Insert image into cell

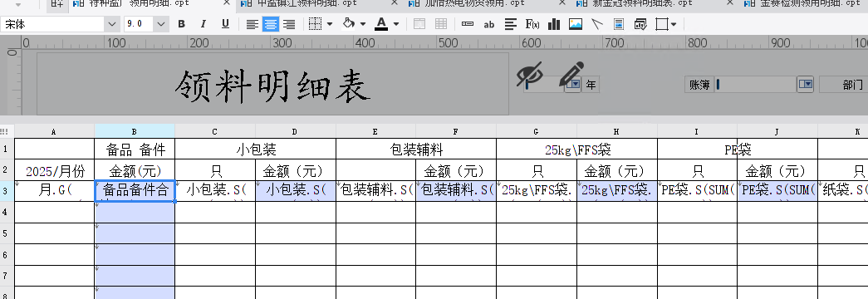[x=576, y=24]
